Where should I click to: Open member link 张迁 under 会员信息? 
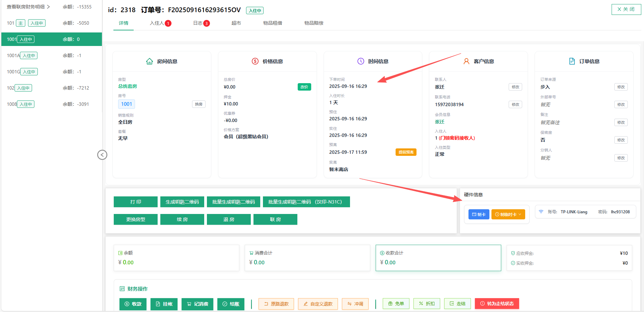pos(439,122)
